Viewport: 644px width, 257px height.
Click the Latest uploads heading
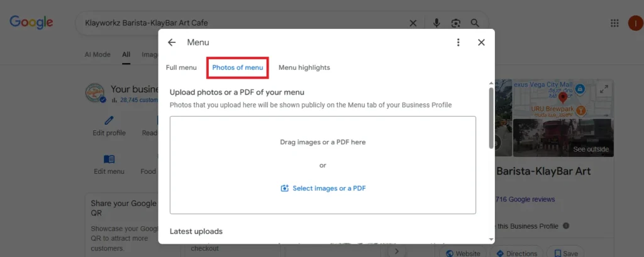(x=196, y=232)
